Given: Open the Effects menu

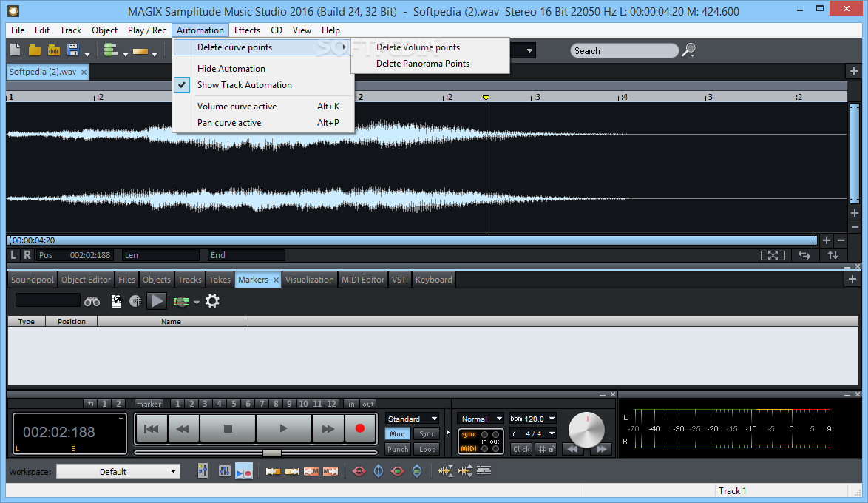Looking at the screenshot, I should pos(247,30).
